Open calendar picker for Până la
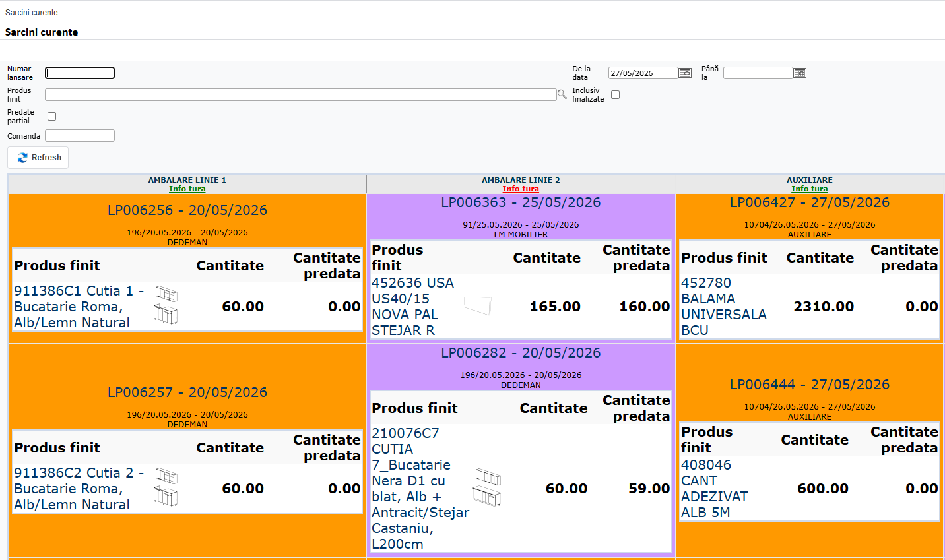 800,73
